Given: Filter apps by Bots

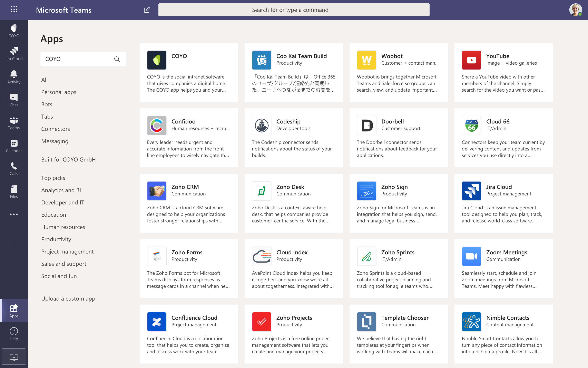Looking at the screenshot, I should [x=47, y=104].
